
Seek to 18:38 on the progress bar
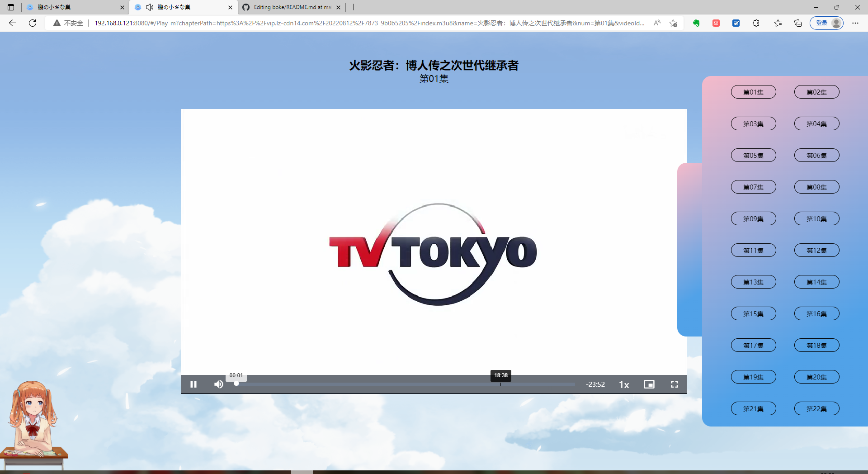tap(500, 384)
